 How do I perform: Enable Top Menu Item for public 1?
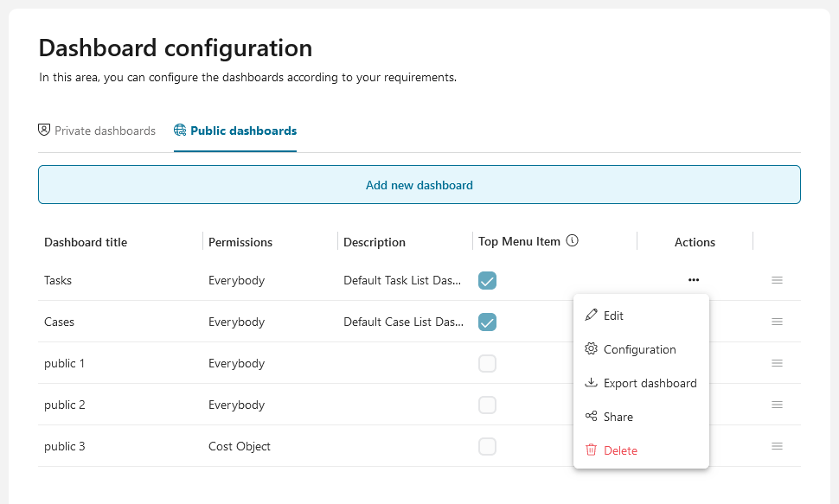(487, 363)
